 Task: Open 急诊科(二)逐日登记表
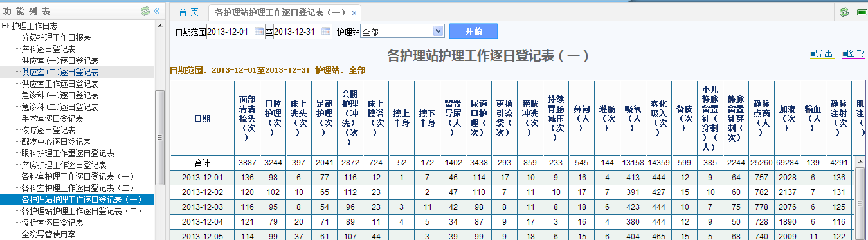click(x=60, y=107)
